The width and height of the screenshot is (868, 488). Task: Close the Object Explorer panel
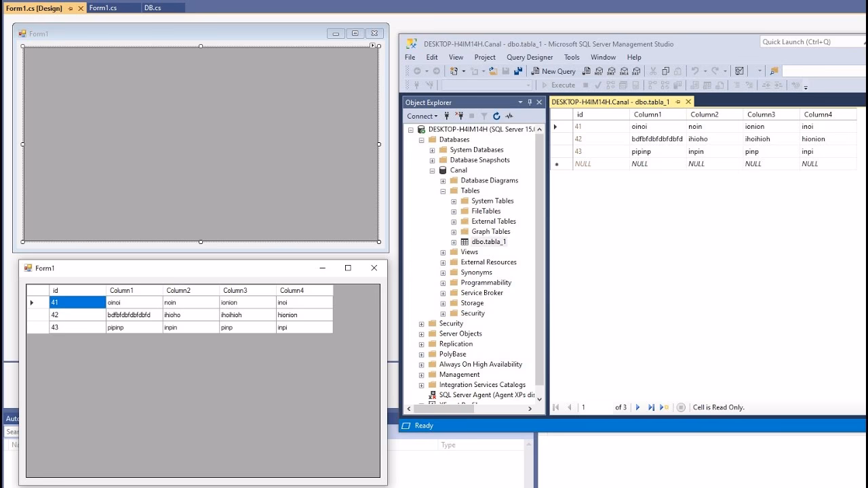[539, 102]
